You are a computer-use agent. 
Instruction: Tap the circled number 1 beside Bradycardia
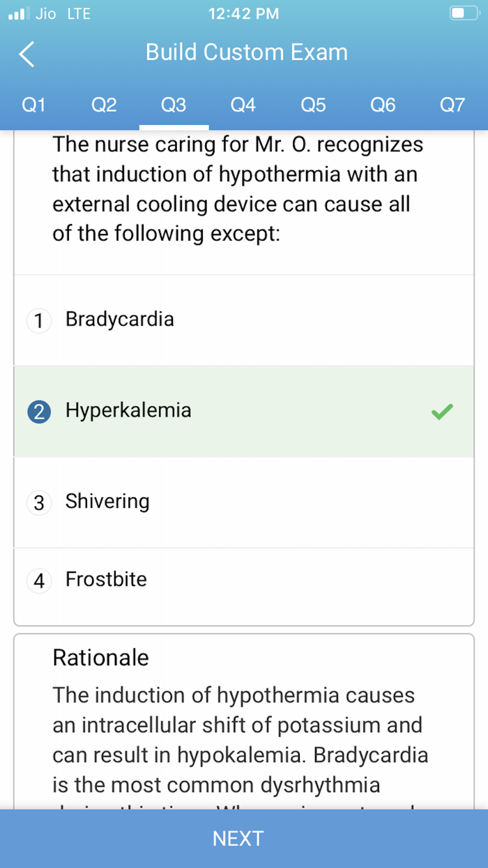(38, 320)
